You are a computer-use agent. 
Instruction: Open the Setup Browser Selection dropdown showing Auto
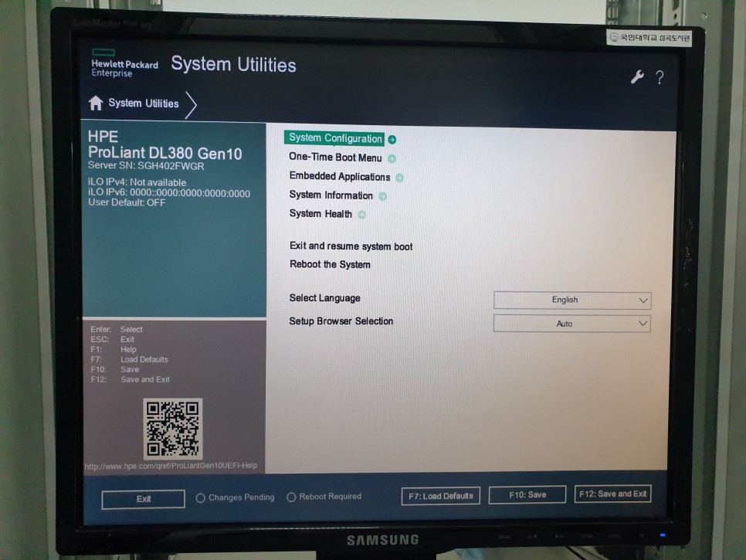click(x=572, y=324)
